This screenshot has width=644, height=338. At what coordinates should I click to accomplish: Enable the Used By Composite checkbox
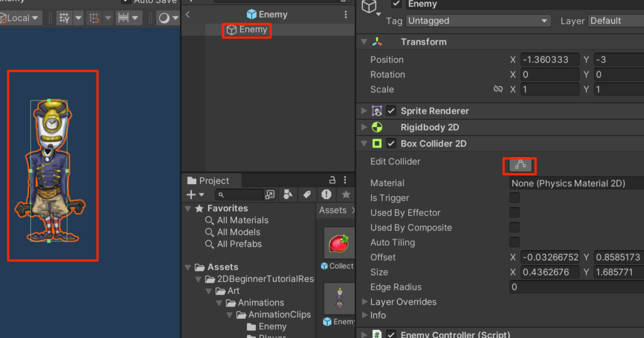(514, 227)
